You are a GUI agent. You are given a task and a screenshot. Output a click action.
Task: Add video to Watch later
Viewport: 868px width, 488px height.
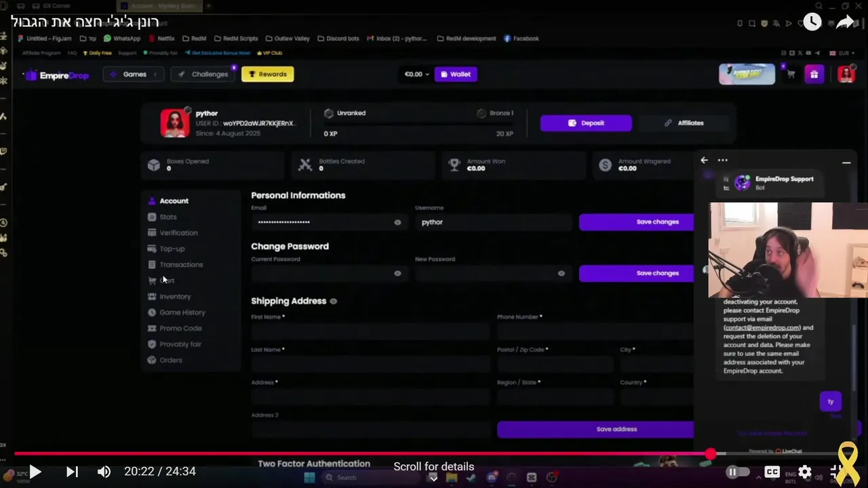coord(812,22)
